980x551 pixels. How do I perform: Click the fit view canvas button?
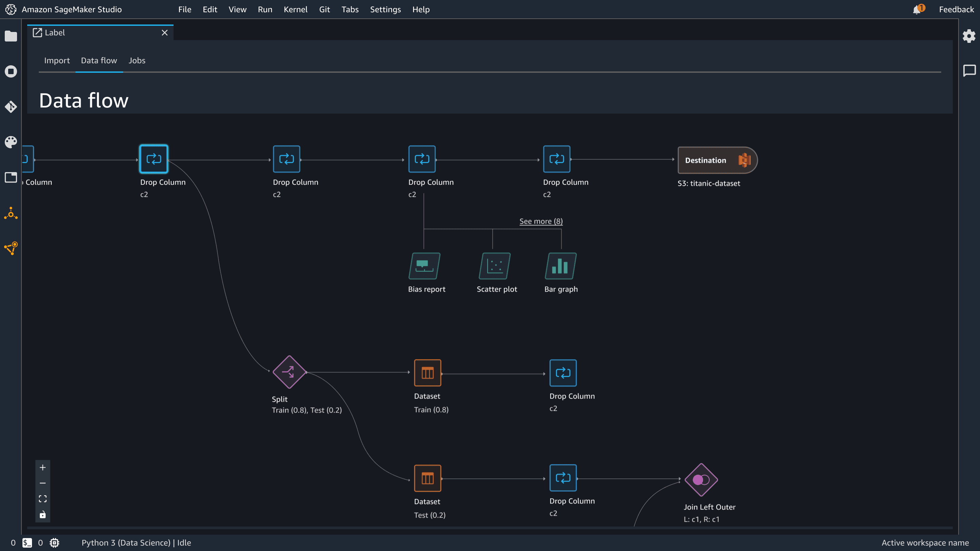click(43, 499)
